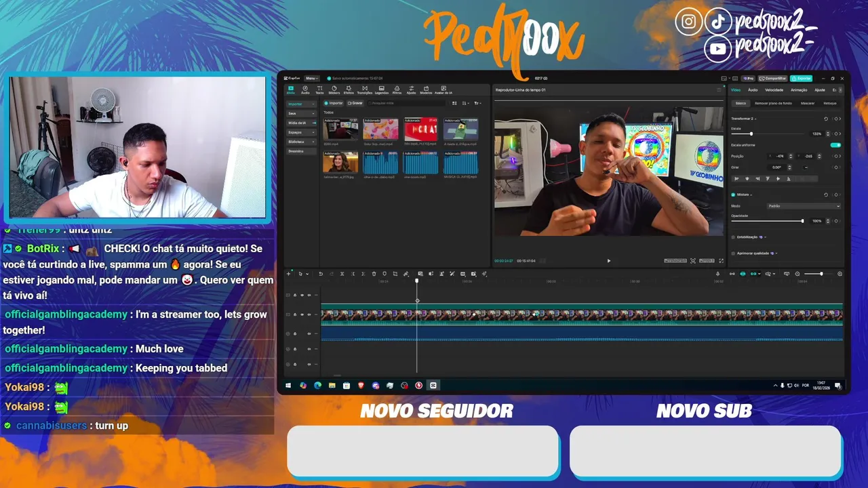The width and height of the screenshot is (868, 488).
Task: Click the player fullscreen icon
Action: coord(721,261)
